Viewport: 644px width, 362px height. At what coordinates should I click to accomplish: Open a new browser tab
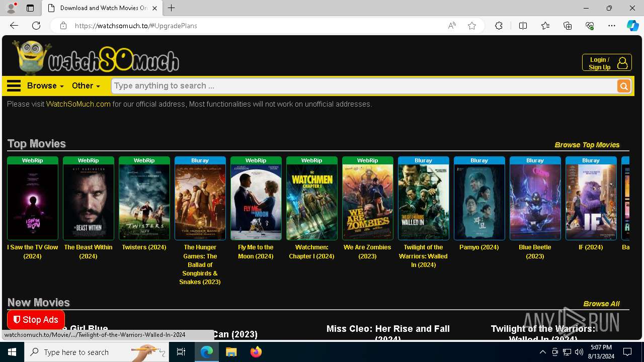tap(172, 8)
